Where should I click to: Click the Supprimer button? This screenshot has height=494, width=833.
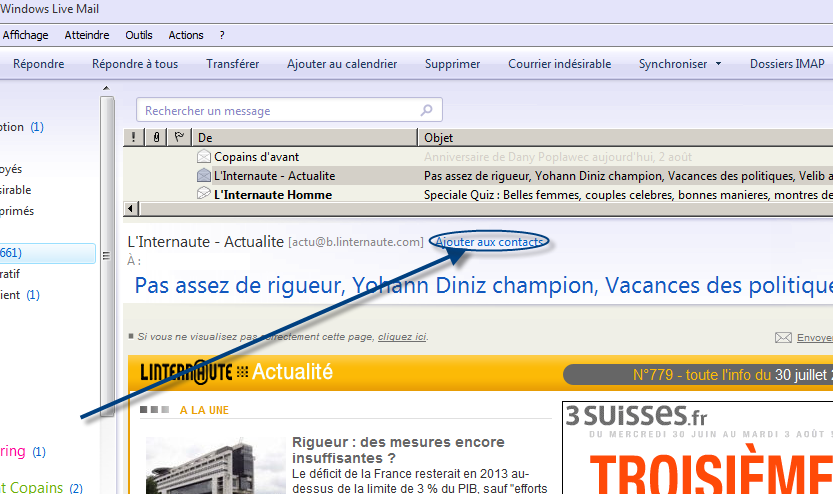pos(452,64)
